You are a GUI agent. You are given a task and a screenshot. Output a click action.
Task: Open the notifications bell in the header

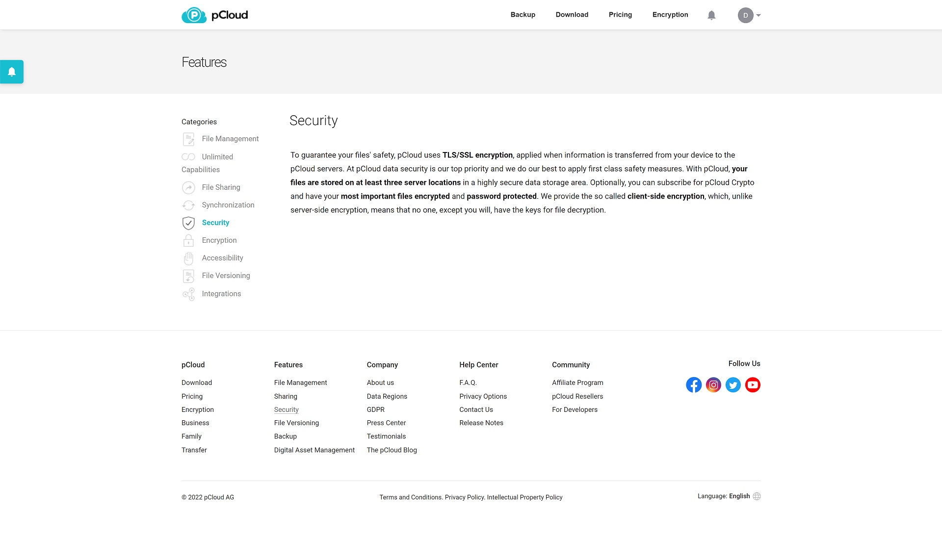click(711, 15)
